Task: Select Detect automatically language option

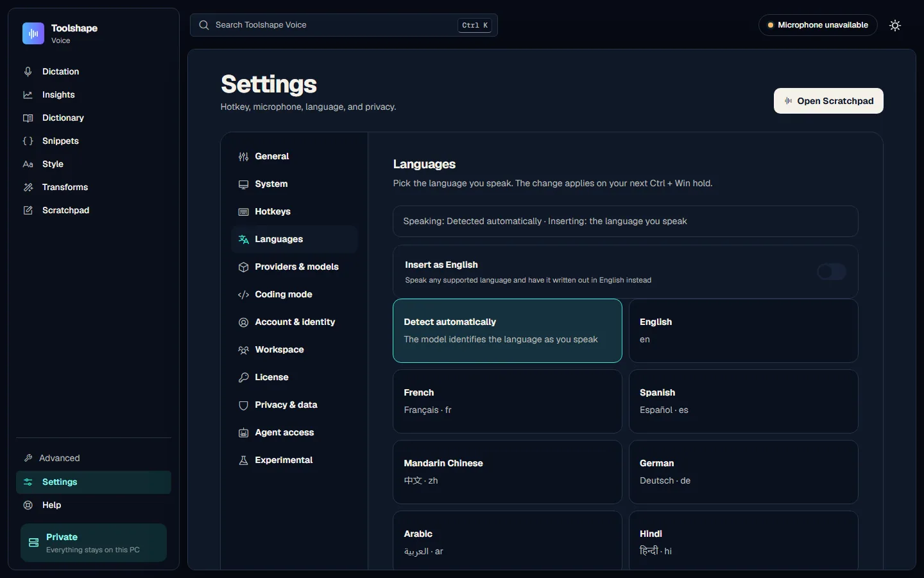Action: pos(507,331)
